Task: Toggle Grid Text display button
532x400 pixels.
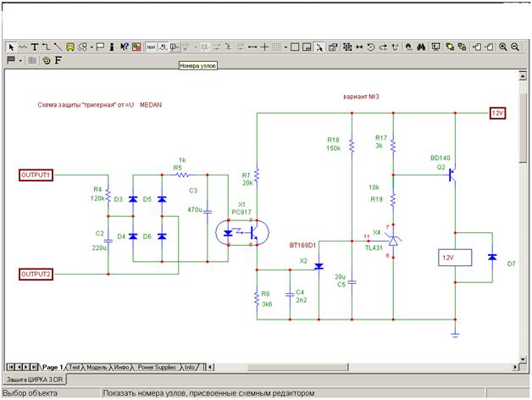Action: (151, 47)
